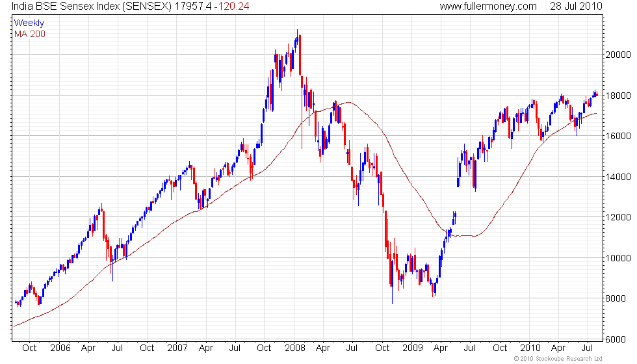This screenshot has width=637, height=364.
Task: Select the index value 17957.4
Action: click(x=193, y=6)
